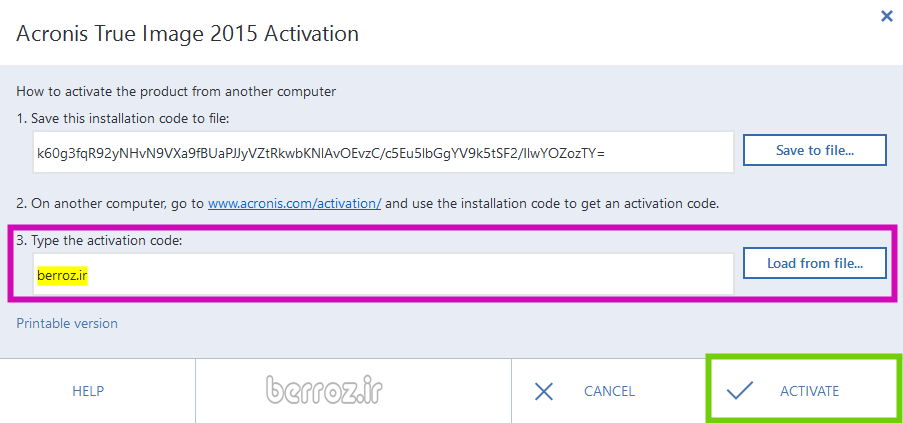
Task: Click the highlighted berroz.ir text in the field
Action: tap(62, 275)
